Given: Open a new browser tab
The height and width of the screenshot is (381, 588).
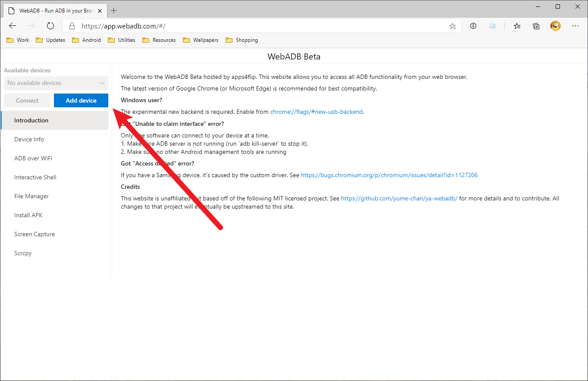Looking at the screenshot, I should [114, 10].
